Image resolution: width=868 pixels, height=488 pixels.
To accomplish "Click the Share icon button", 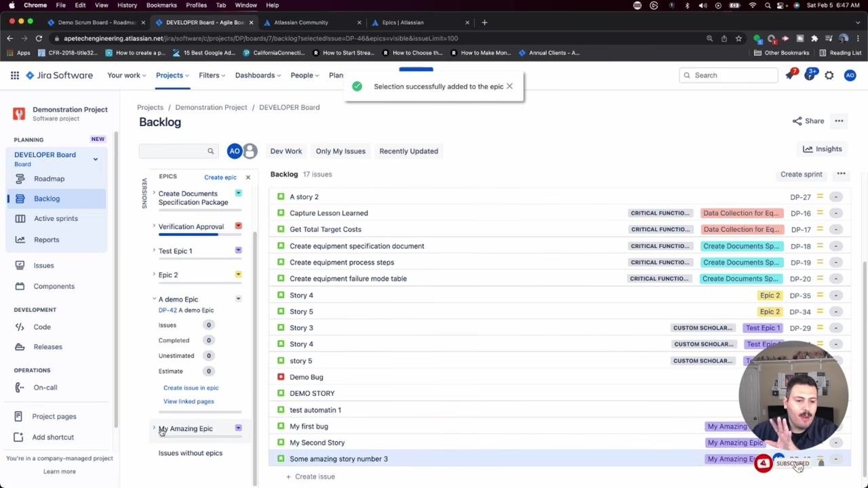I will [808, 121].
